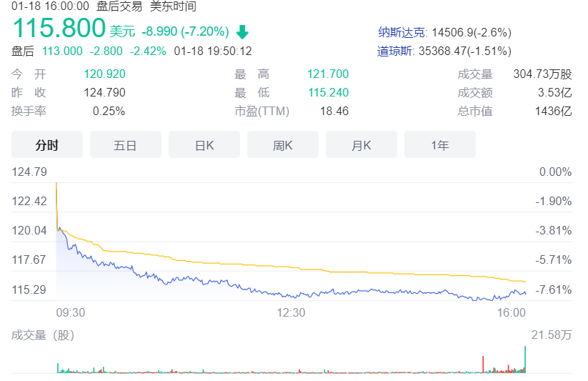This screenshot has height=381, width=588.
Task: Click the 最高 value 121.700
Action: point(327,74)
